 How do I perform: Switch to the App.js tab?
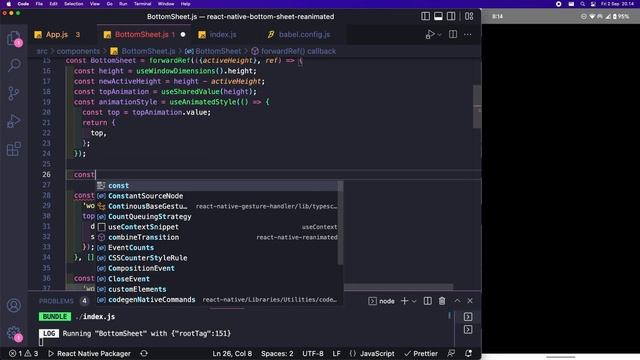point(57,35)
